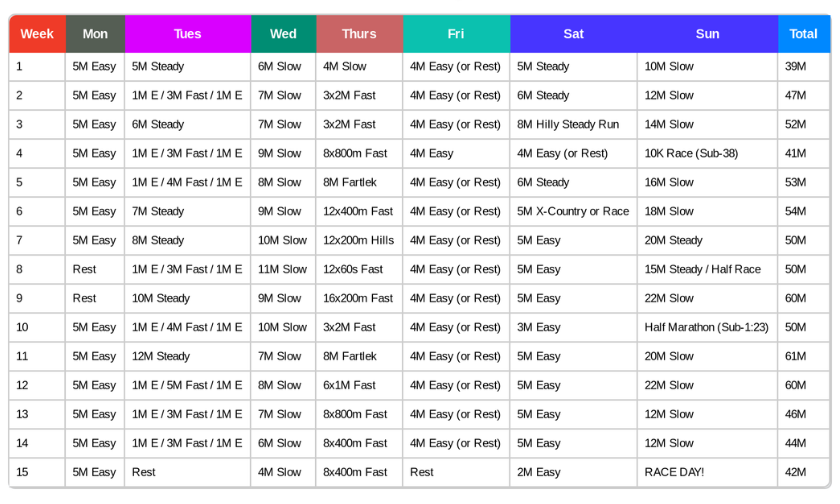Click the Thurs column header
Image resolution: width=840 pixels, height=504 pixels.
pos(359,34)
